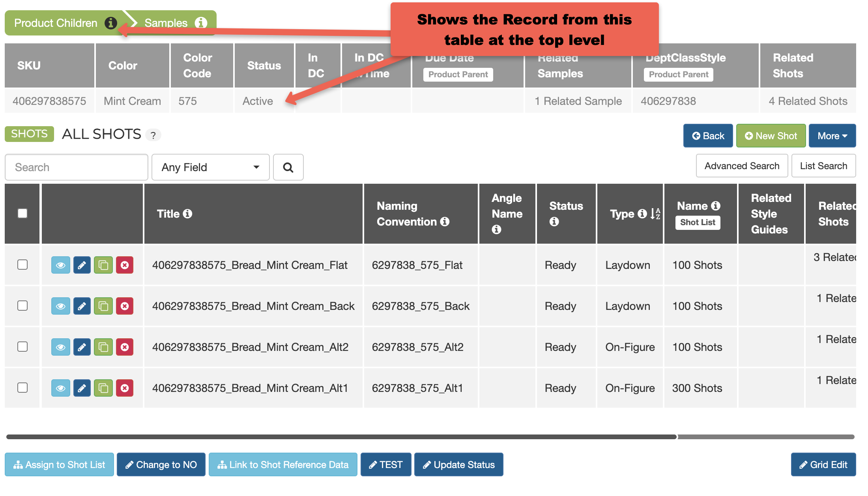Check the box for Mint Cream_Alt1 row
Viewport: 868px width, 496px height.
22,387
